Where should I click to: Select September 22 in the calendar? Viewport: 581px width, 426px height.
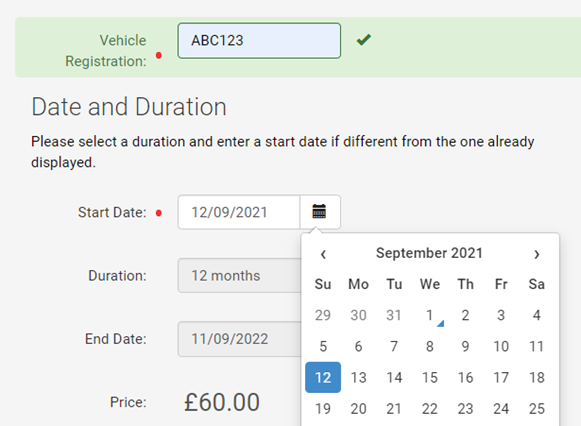430,409
